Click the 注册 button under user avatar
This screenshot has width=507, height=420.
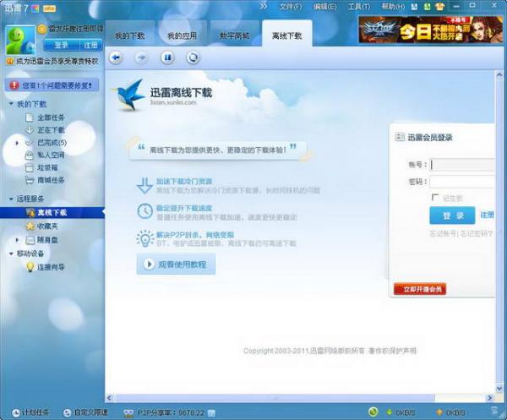91,45
